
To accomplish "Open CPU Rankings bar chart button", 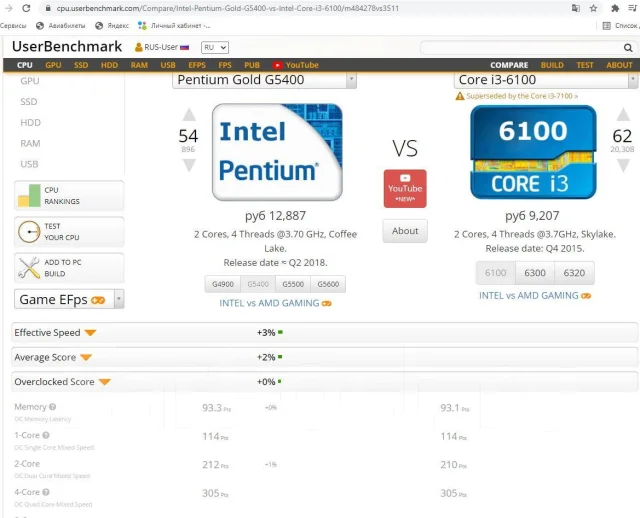I will click(x=69, y=196).
